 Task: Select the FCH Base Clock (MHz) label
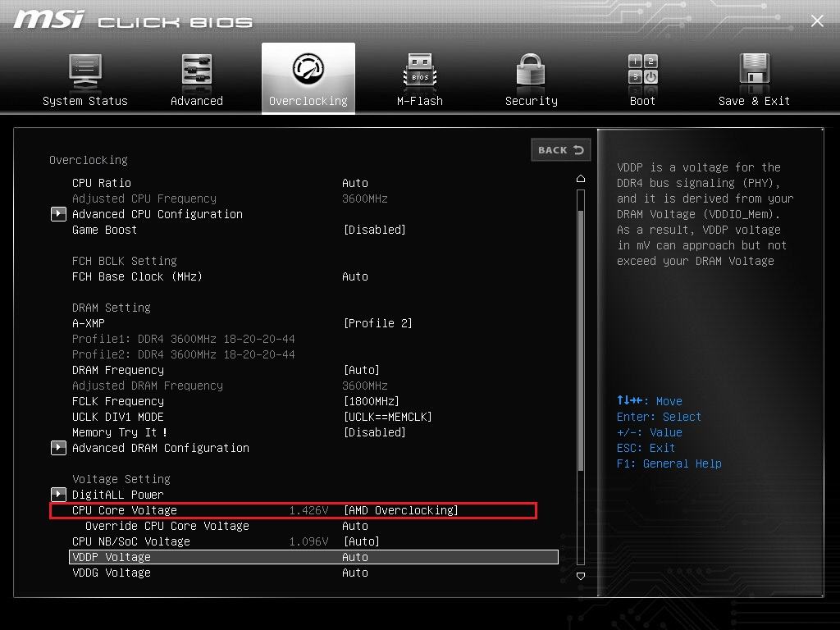137,277
